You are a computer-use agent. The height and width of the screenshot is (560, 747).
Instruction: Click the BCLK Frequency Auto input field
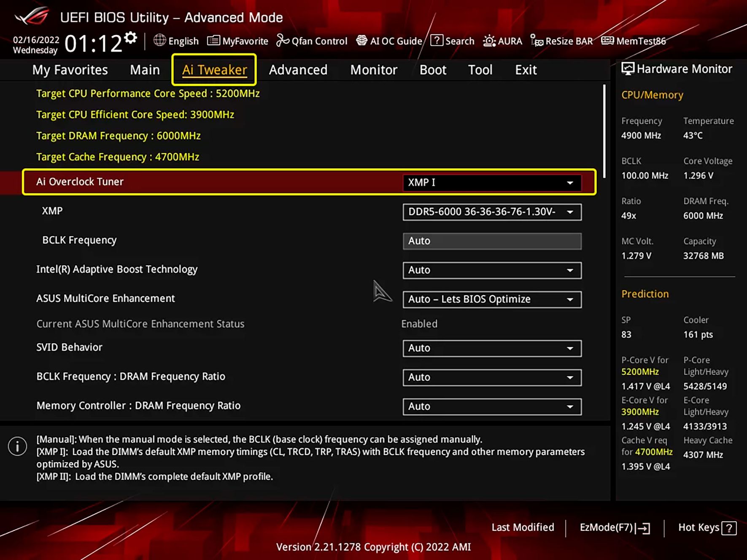point(492,241)
